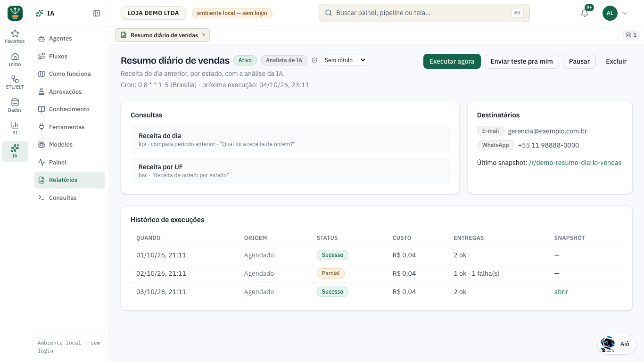Open the ETL/ELT section icon

pyautogui.click(x=15, y=82)
